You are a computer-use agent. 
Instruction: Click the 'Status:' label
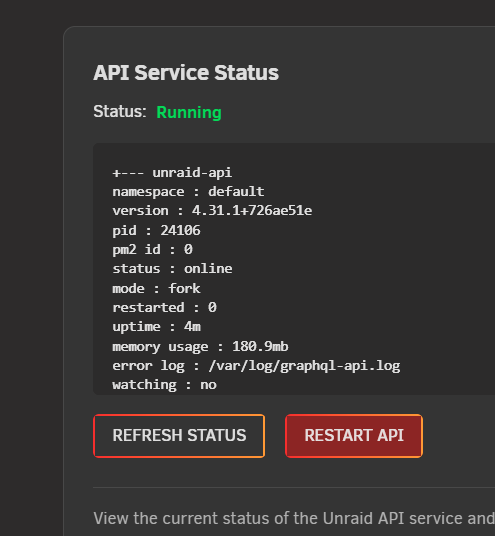click(x=120, y=112)
